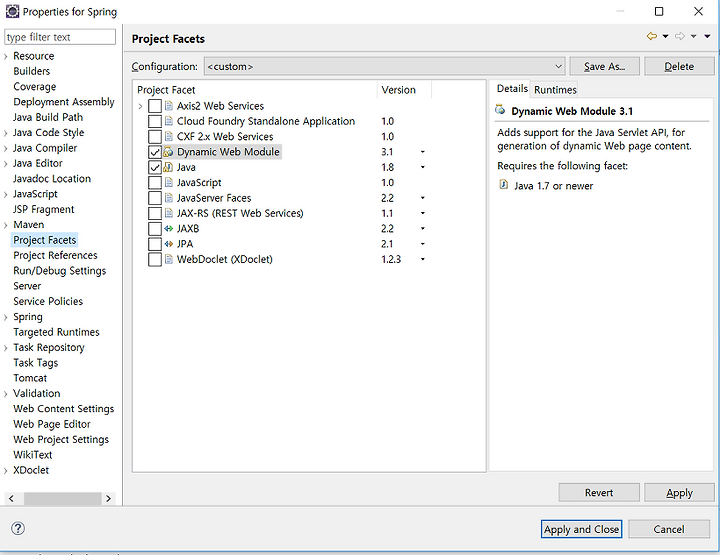Open Dynamic Web Module version dropdown

[422, 152]
